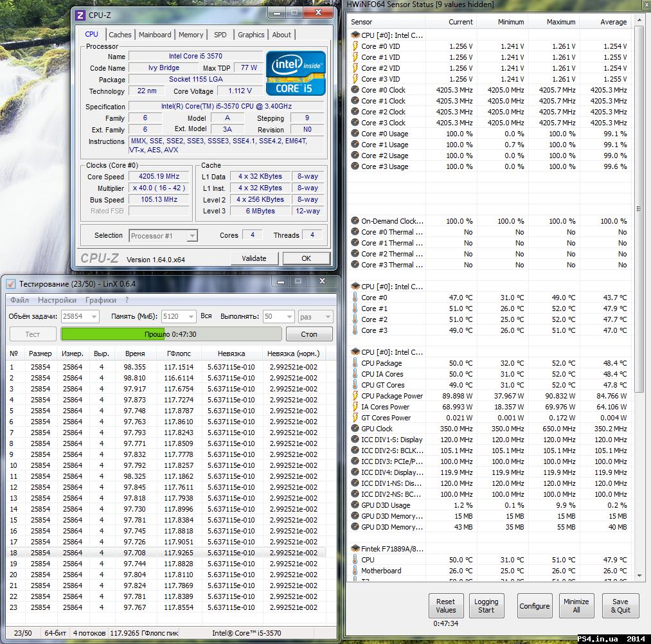Click the Validate button in CPU-Z
Image resolution: width=651 pixels, height=644 pixels.
coord(254,258)
